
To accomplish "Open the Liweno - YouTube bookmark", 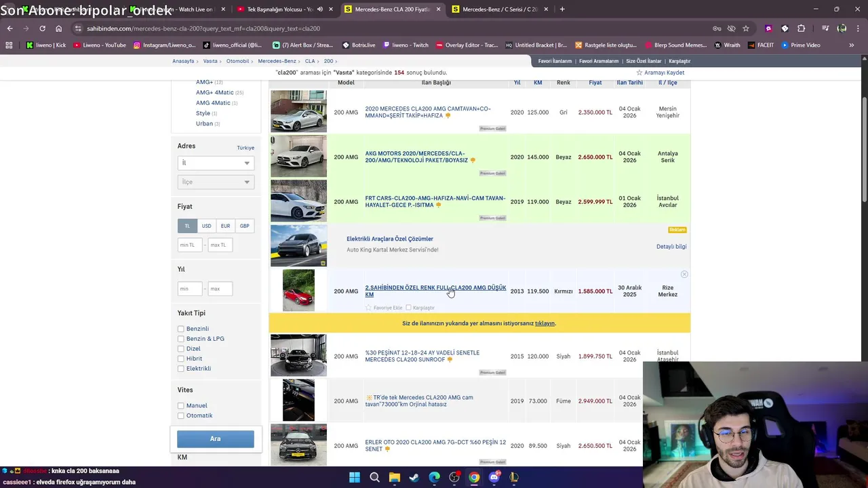I will pos(100,45).
